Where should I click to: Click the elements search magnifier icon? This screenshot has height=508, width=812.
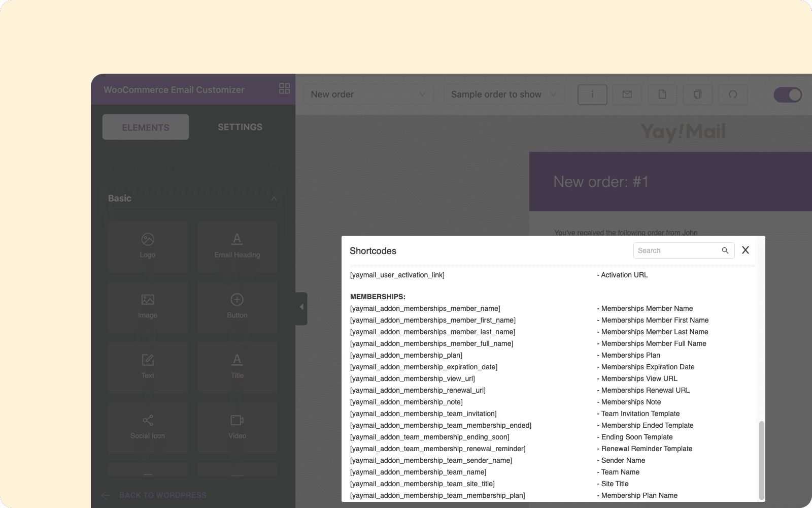[x=274, y=167]
